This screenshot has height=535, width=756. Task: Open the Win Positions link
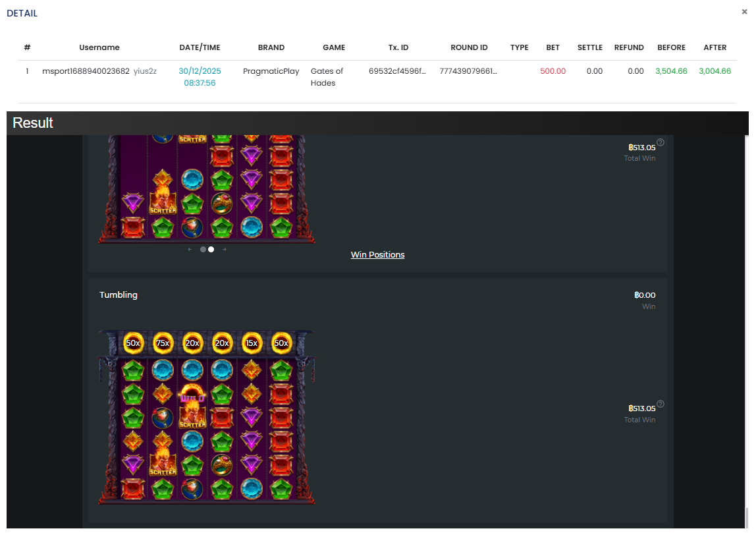click(x=377, y=255)
